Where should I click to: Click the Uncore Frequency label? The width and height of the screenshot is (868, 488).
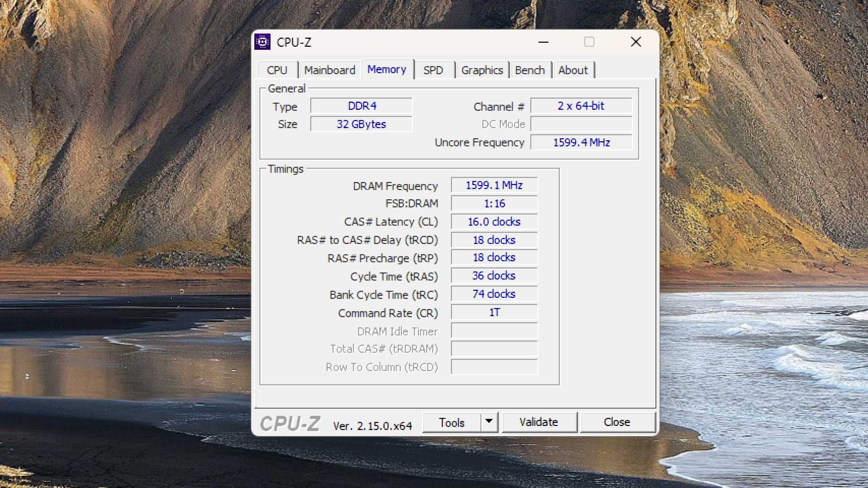click(479, 143)
